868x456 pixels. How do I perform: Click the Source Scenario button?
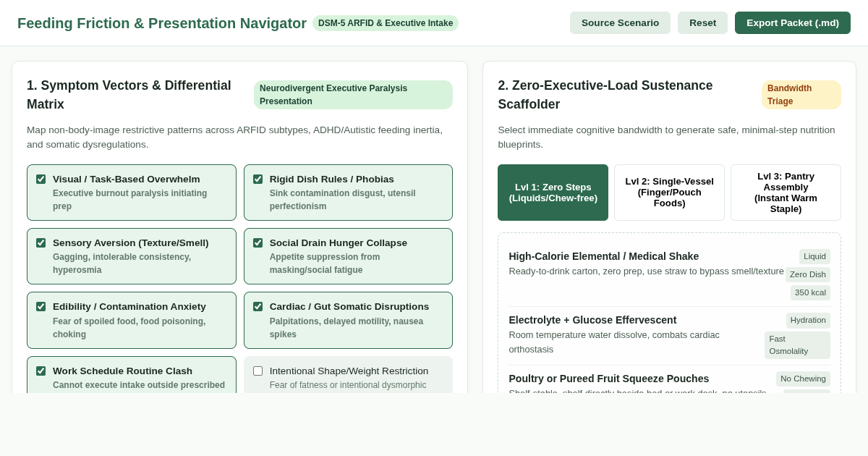tap(620, 22)
